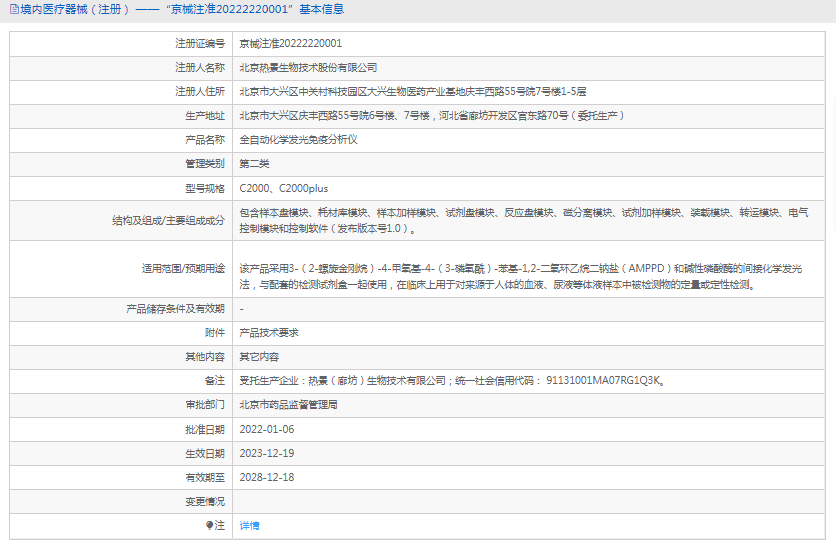Click the 生产地址 row label

[205, 116]
